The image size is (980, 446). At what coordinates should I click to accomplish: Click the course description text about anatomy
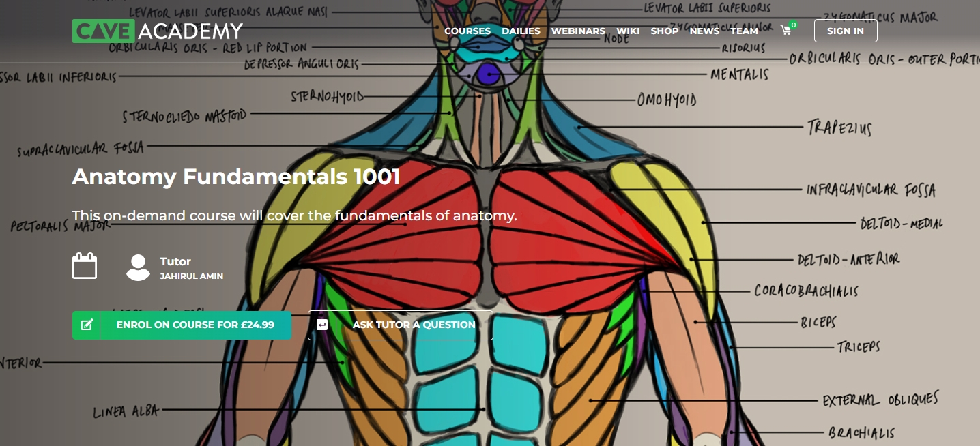(295, 216)
